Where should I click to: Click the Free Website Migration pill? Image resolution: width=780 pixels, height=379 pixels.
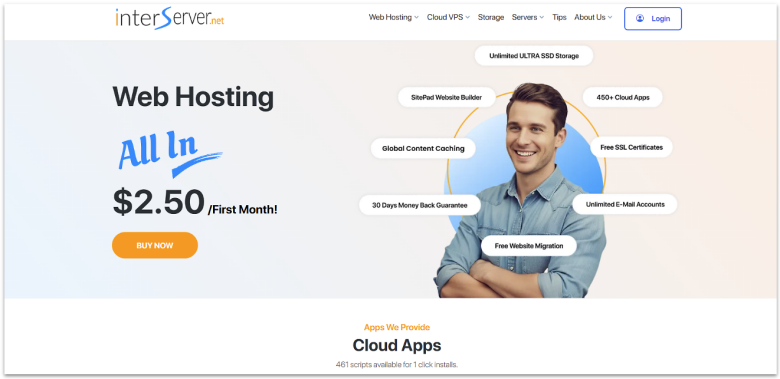pyautogui.click(x=529, y=246)
